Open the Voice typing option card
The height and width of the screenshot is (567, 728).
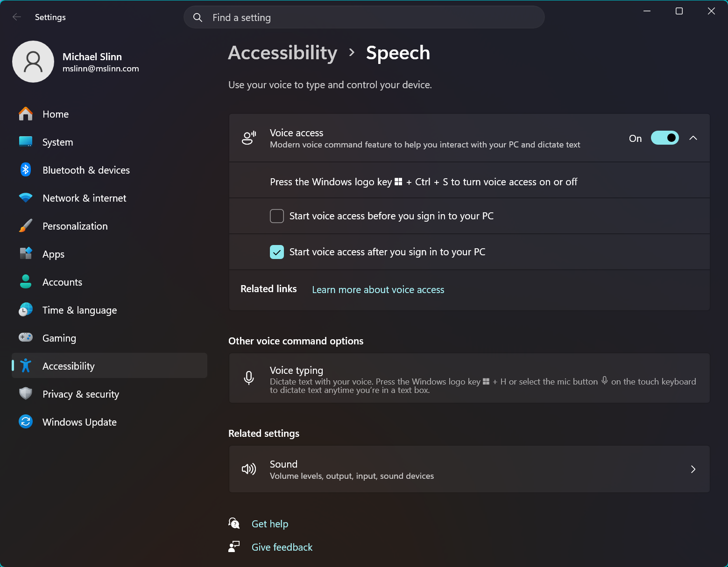(x=469, y=378)
